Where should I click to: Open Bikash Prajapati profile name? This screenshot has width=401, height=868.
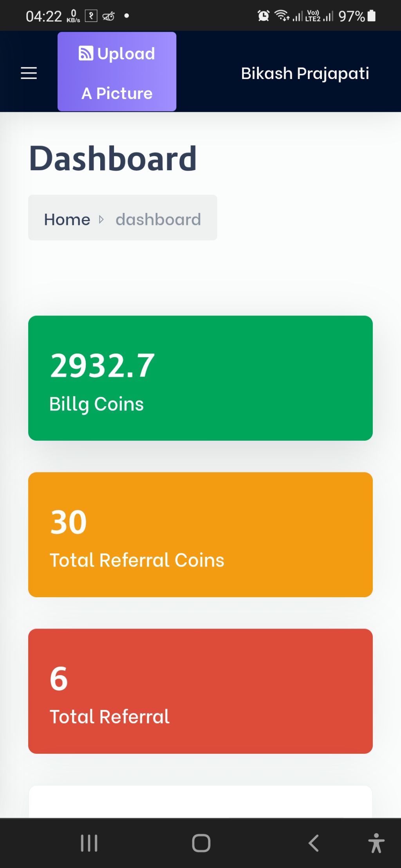tap(305, 73)
